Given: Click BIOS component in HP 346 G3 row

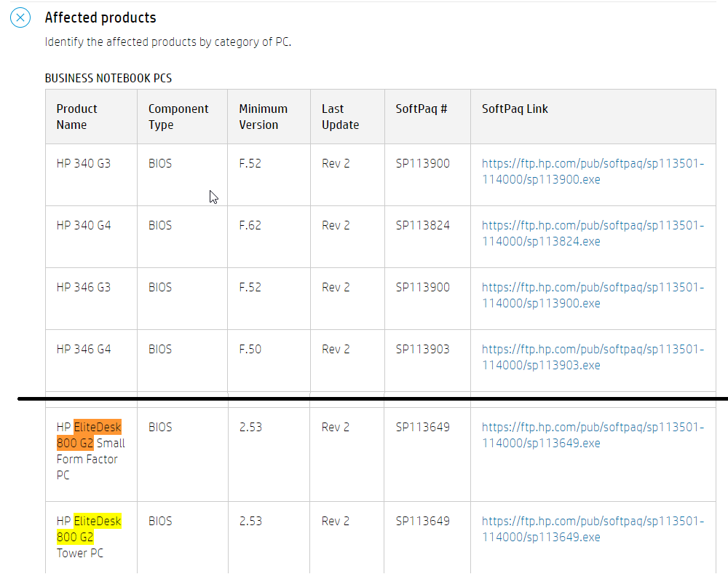Looking at the screenshot, I should pos(160,288).
